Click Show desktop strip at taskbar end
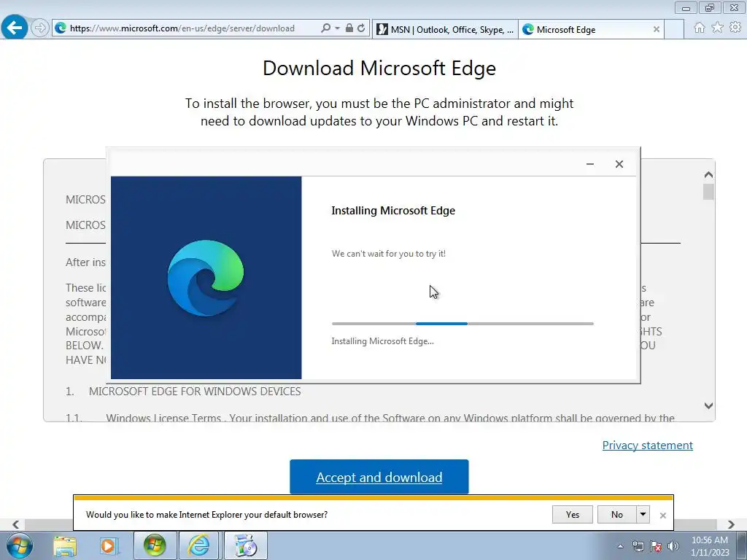The image size is (747, 560). click(x=741, y=545)
